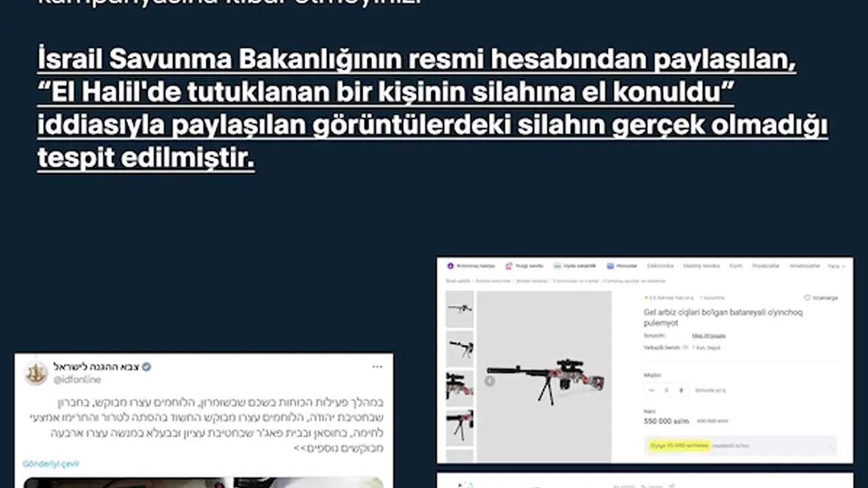Select the third rifle thumbnail
The width and height of the screenshot is (868, 488).
pos(459,388)
